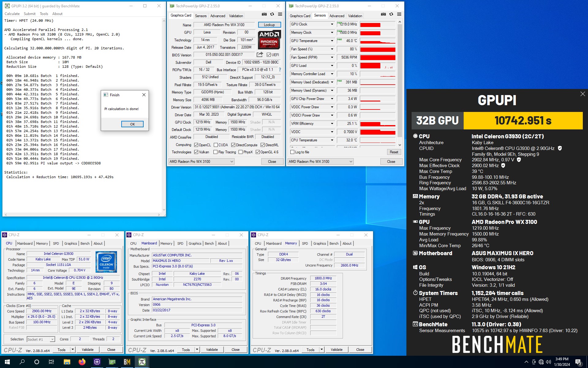Toggle the Vulkan checkbox

pos(196,152)
